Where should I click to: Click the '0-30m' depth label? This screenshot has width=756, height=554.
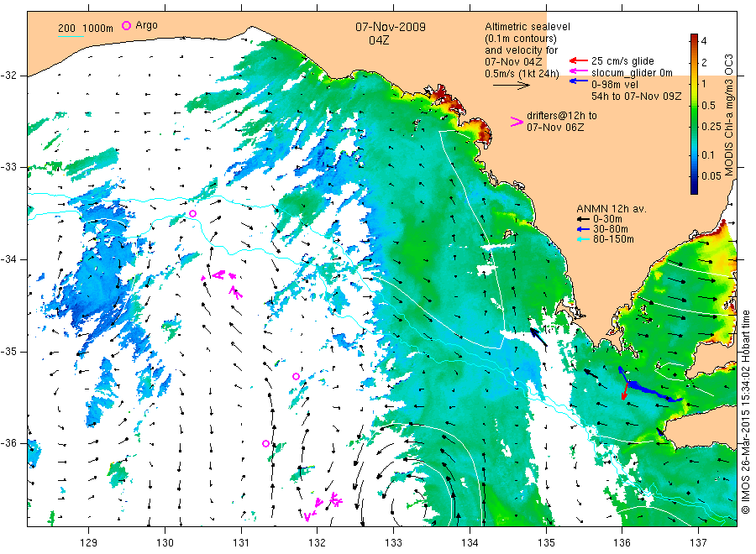pyautogui.click(x=607, y=219)
